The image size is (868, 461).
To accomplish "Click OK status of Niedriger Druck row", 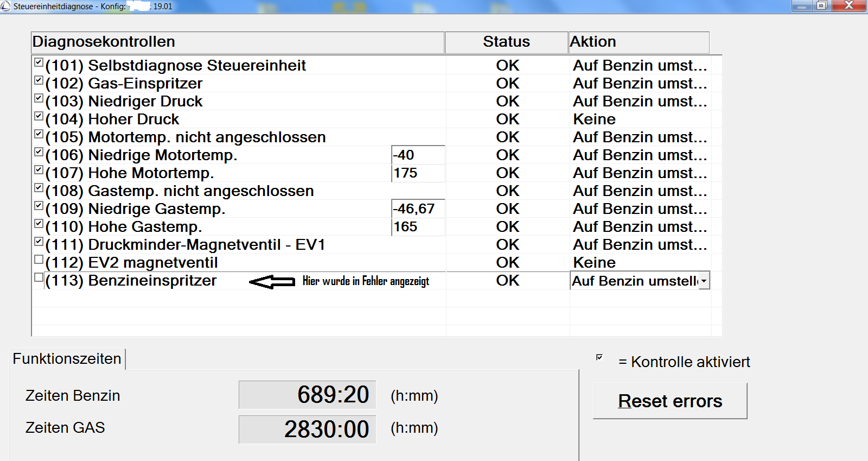I will click(507, 101).
